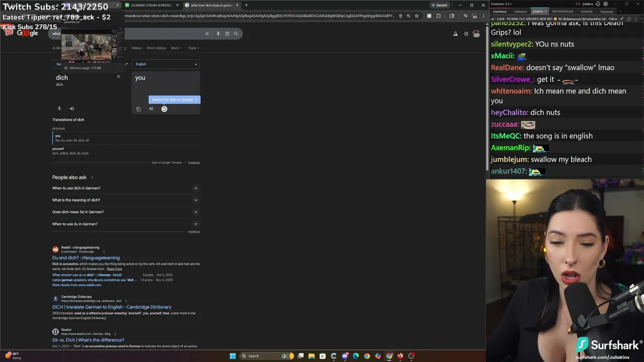The height and width of the screenshot is (362, 644).
Task: Click the magnifier search button
Action: tap(236, 34)
